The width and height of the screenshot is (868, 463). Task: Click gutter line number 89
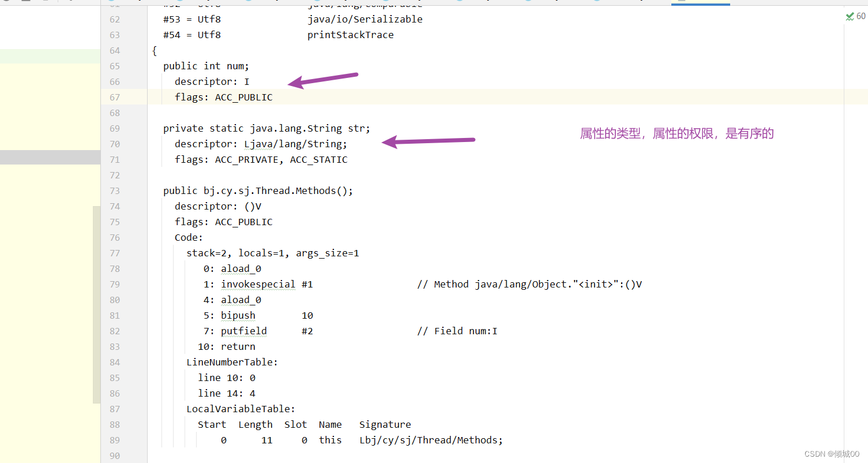(x=114, y=440)
